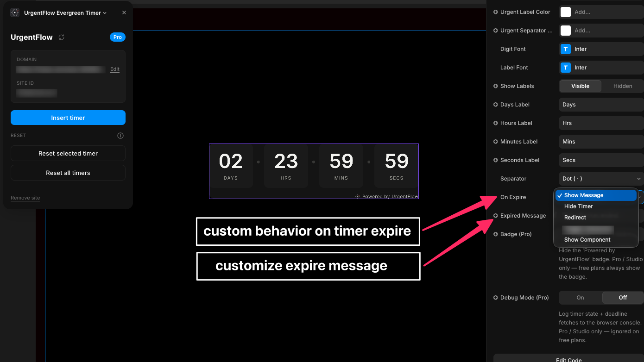Click the Hours Label Hrs field
The width and height of the screenshot is (644, 362).
(x=601, y=123)
